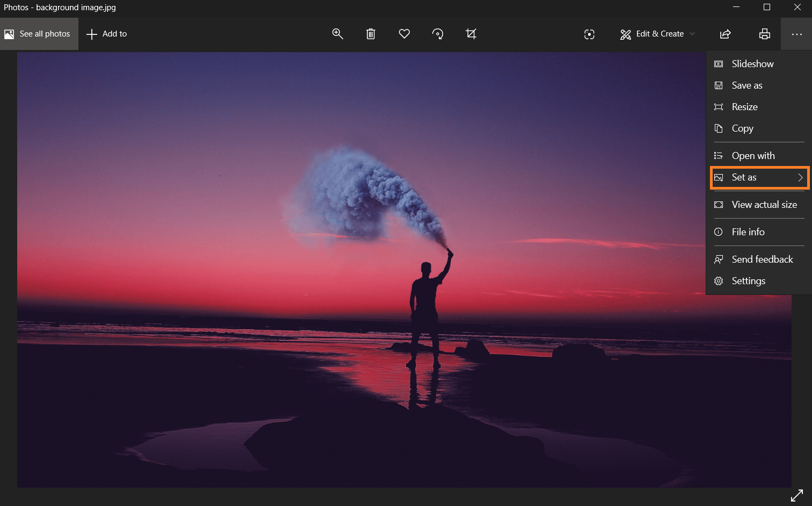Choose Copy from the context menu

[743, 128]
